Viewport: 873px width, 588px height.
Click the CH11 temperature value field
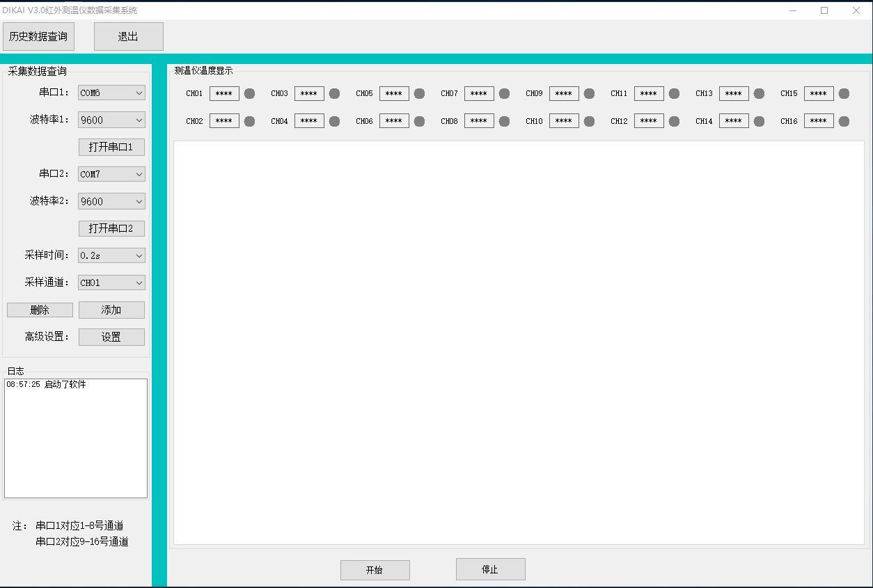[x=649, y=93]
